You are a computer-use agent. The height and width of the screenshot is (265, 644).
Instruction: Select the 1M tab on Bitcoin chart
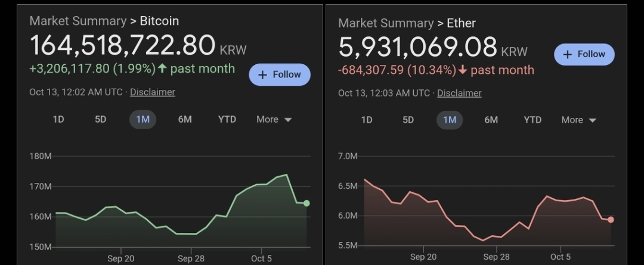(x=143, y=120)
